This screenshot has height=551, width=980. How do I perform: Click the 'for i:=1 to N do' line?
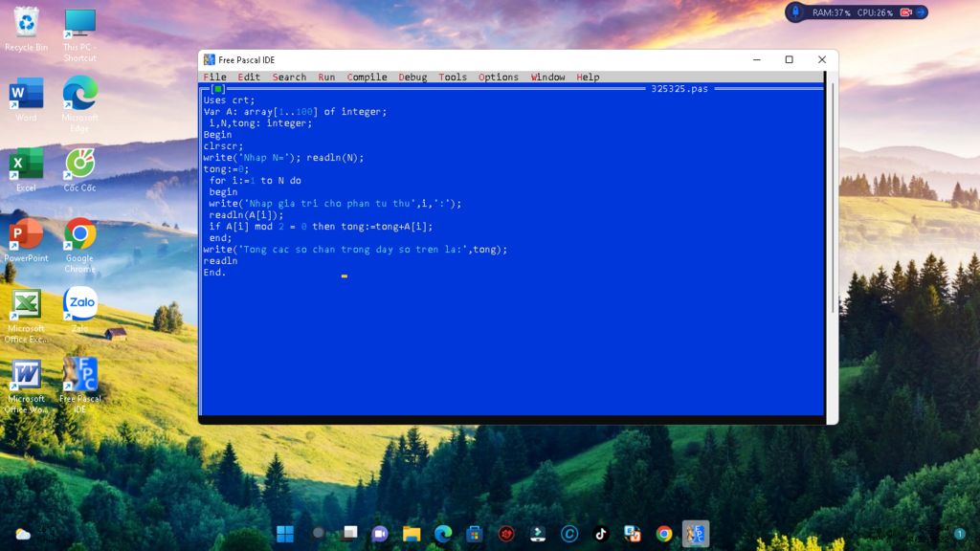255,181
